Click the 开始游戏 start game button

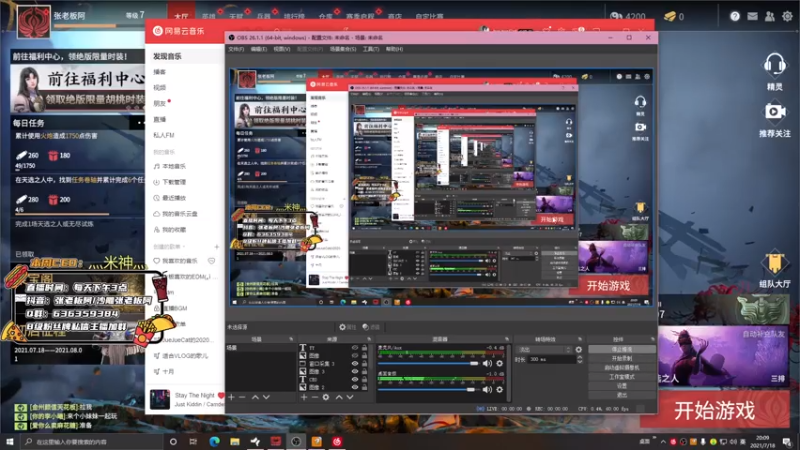click(714, 410)
